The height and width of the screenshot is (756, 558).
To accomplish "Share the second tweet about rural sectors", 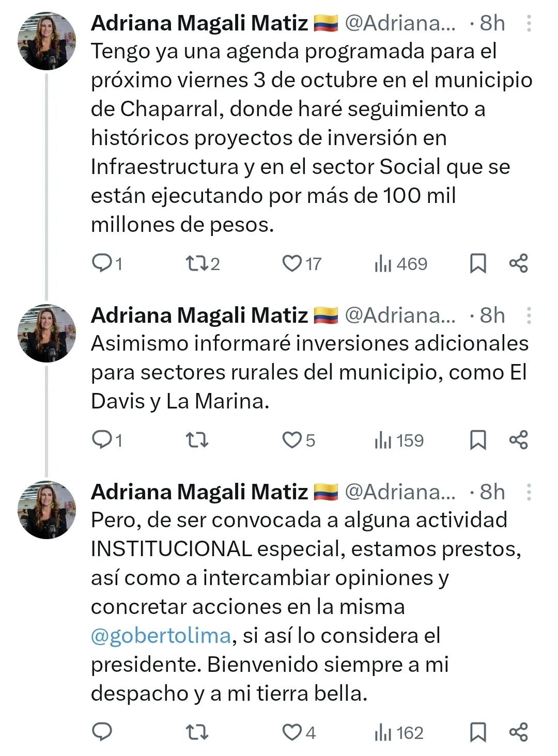I will click(x=518, y=440).
